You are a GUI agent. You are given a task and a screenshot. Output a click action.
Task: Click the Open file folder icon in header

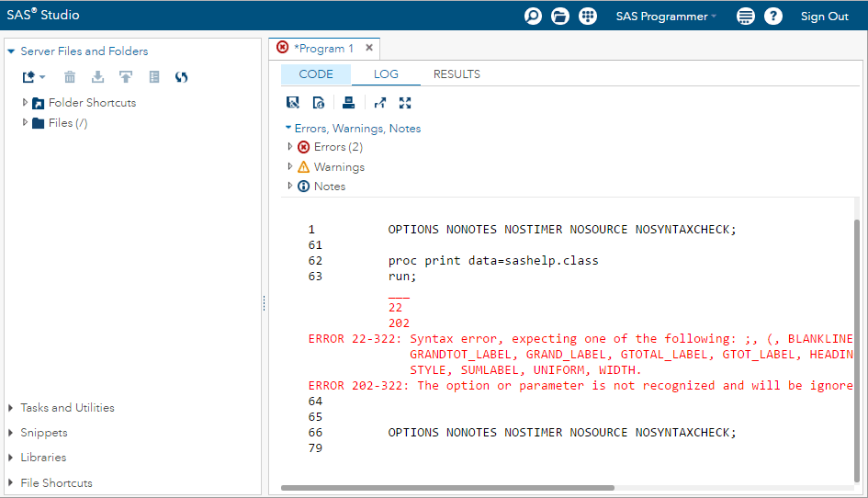560,16
